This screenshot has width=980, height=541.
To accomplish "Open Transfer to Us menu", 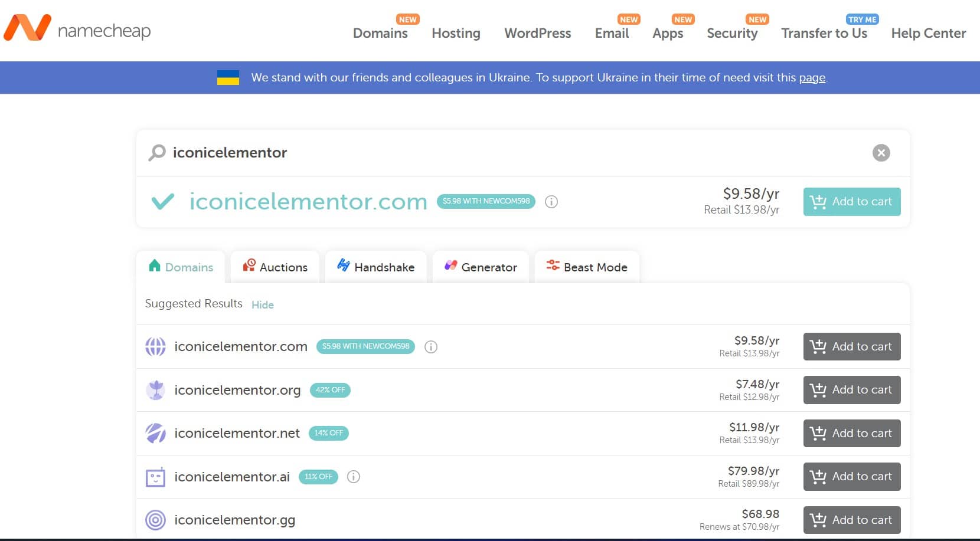I will pos(824,33).
